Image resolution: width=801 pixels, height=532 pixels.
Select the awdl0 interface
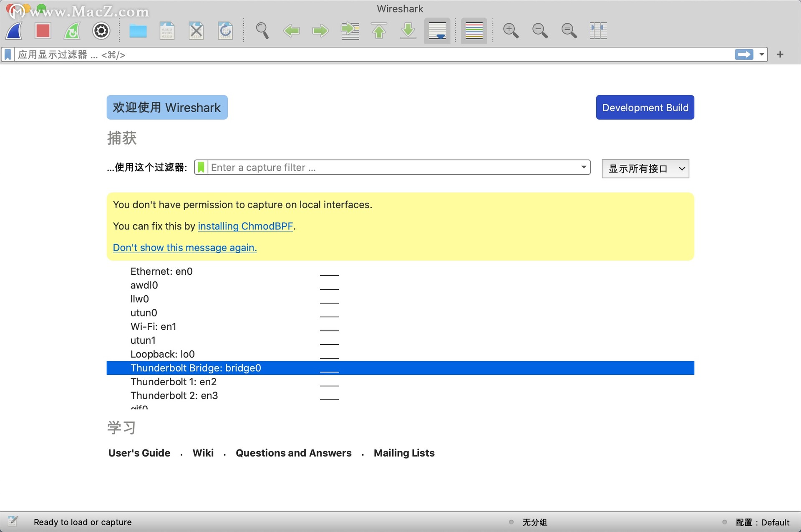400,285
